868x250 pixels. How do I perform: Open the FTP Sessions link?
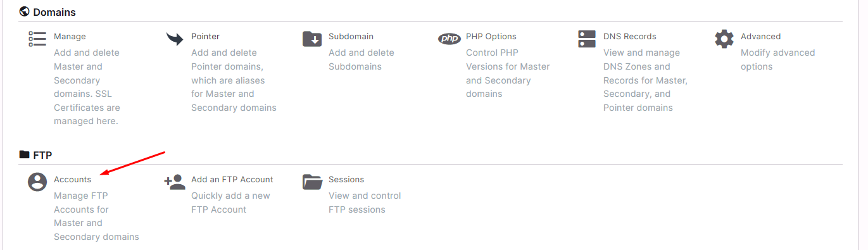(346, 180)
